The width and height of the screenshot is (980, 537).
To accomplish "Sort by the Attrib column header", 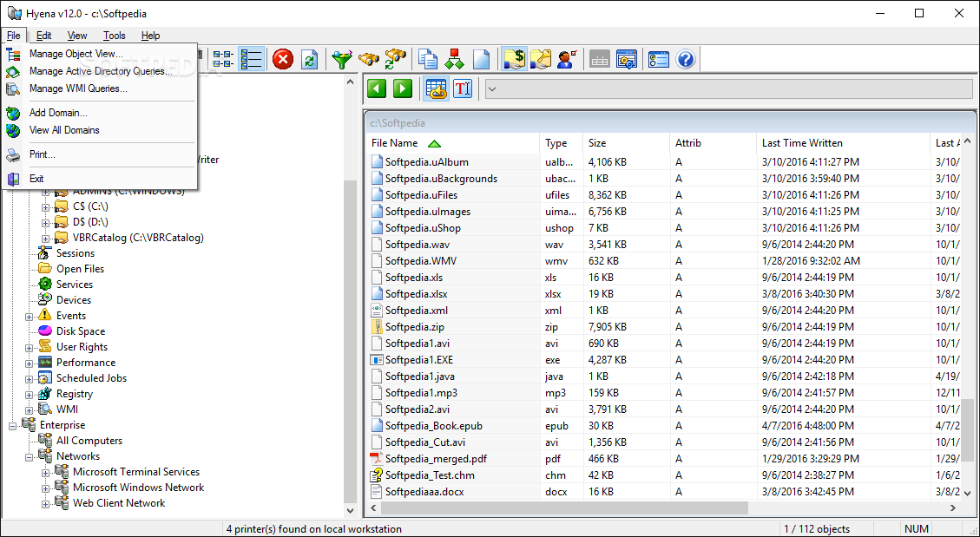I will pyautogui.click(x=713, y=143).
